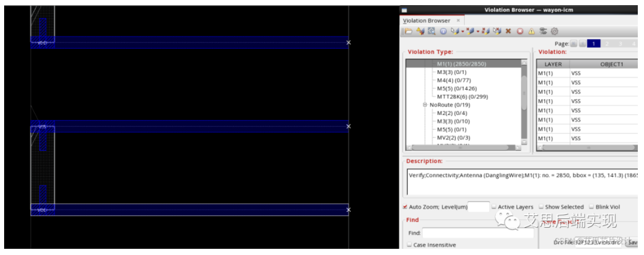
Task: Enable the Active Layers checkbox
Action: pyautogui.click(x=494, y=207)
